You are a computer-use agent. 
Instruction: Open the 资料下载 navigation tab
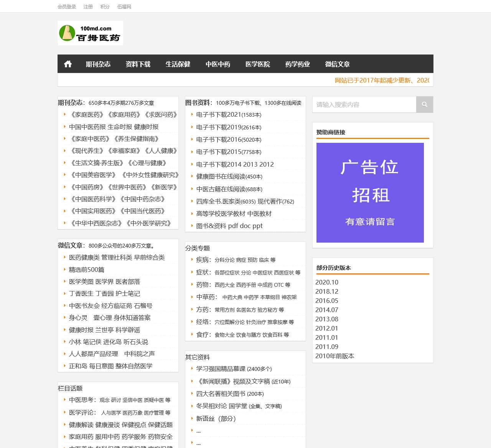(138, 64)
